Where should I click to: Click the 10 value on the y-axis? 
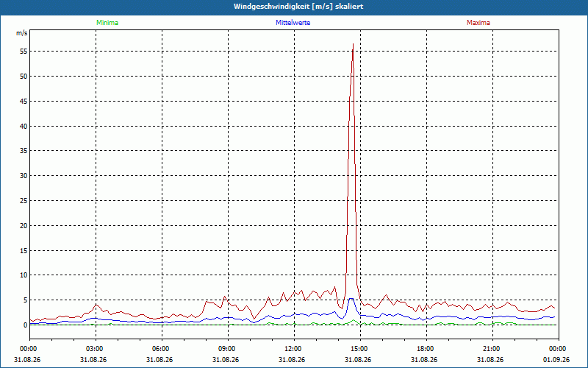(x=24, y=275)
